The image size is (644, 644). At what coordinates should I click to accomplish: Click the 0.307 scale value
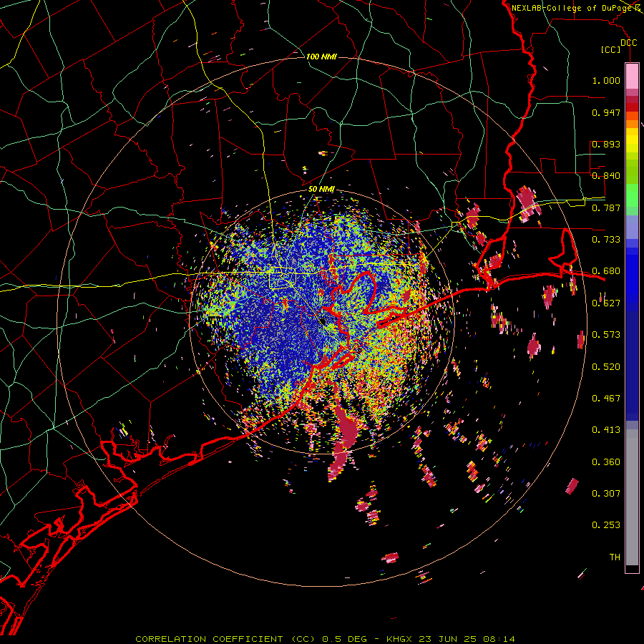606,494
